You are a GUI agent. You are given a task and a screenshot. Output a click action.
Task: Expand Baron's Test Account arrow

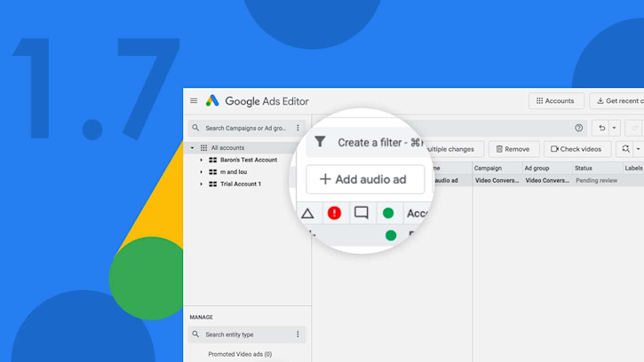[202, 160]
